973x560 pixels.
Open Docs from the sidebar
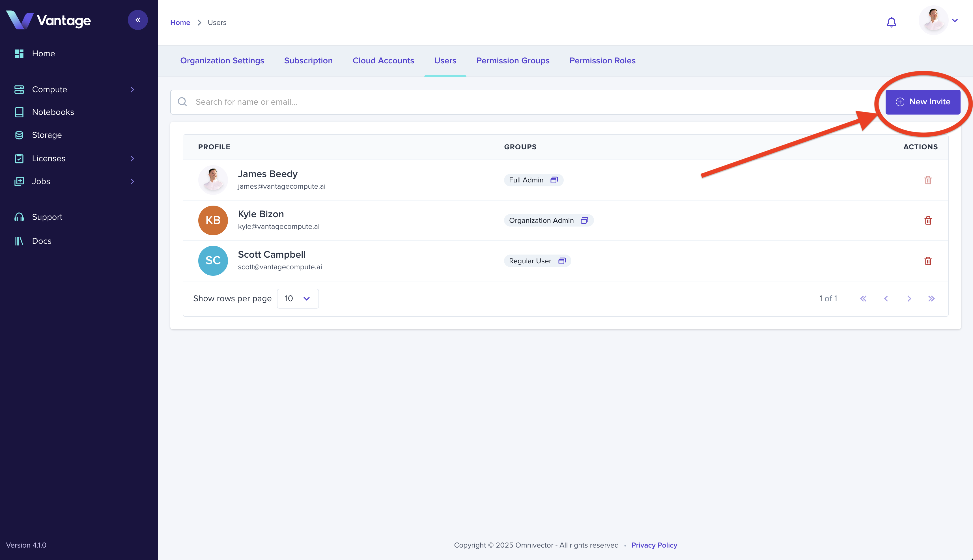(x=42, y=241)
